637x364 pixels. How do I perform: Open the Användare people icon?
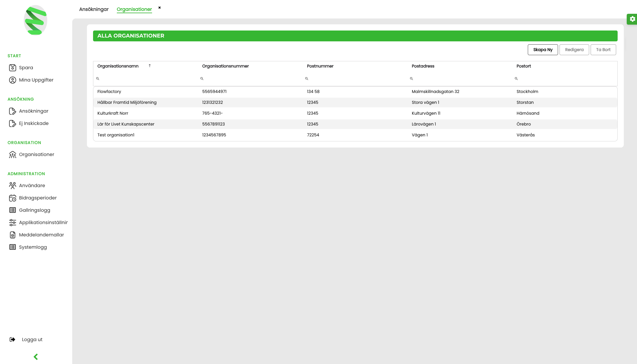click(x=12, y=186)
